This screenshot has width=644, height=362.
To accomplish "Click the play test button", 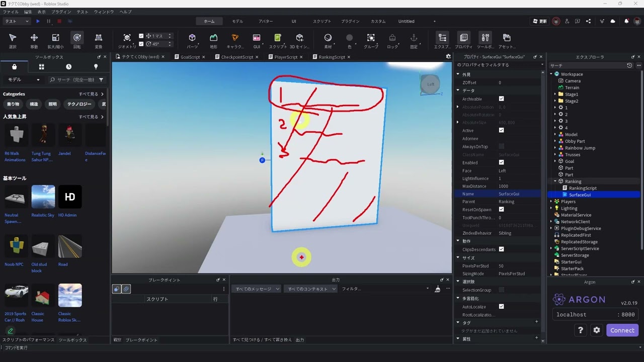I will coord(38,21).
